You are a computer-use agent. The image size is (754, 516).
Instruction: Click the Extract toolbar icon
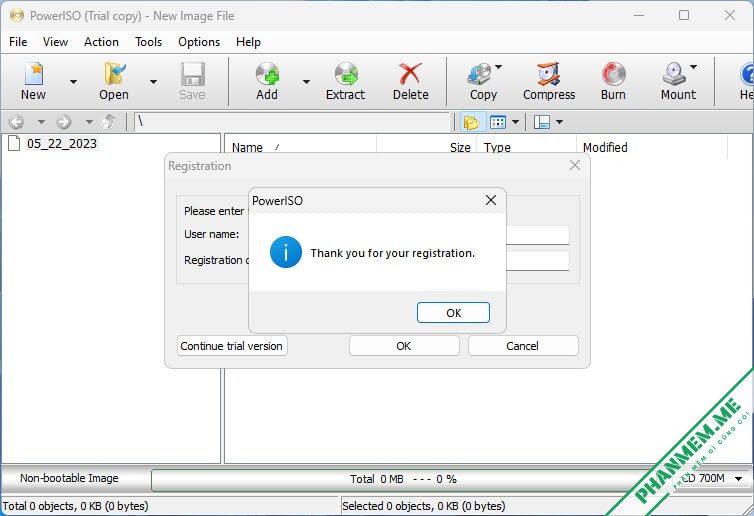click(346, 75)
